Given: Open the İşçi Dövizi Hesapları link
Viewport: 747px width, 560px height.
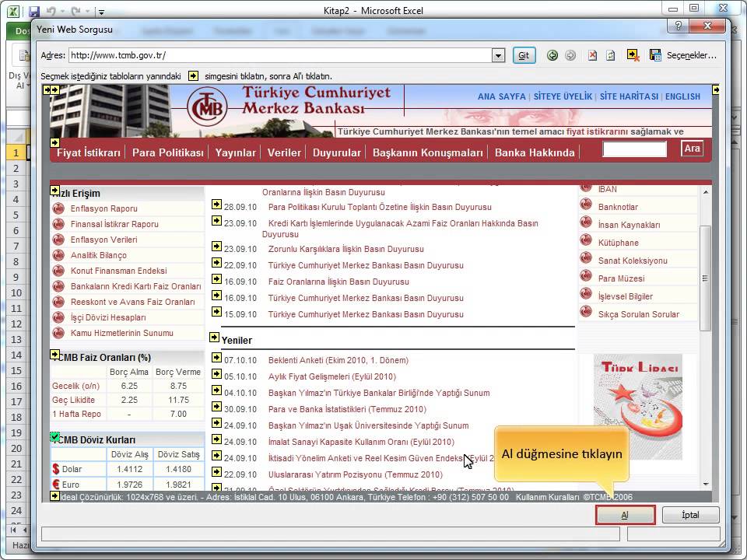Looking at the screenshot, I should pyautogui.click(x=108, y=317).
